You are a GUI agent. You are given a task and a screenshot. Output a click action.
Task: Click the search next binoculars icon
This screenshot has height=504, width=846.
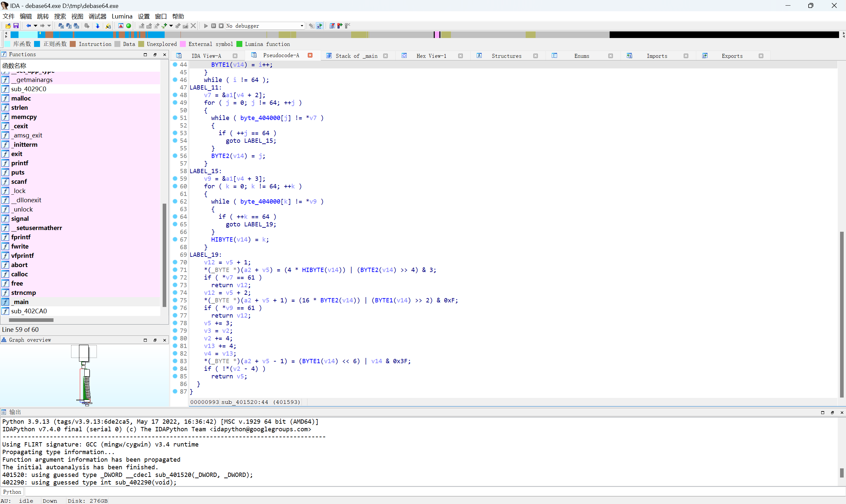(87, 26)
